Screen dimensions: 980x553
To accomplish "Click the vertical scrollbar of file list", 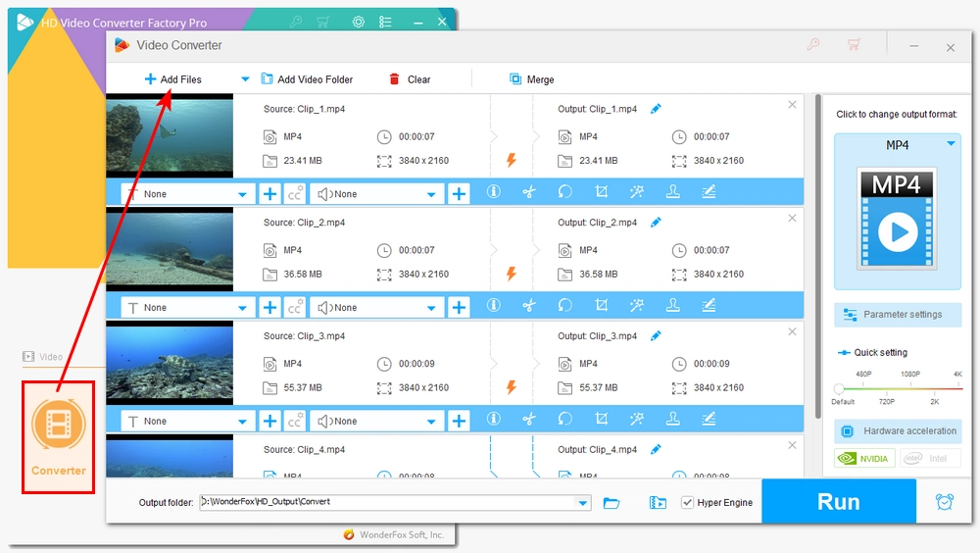I will coord(817,257).
